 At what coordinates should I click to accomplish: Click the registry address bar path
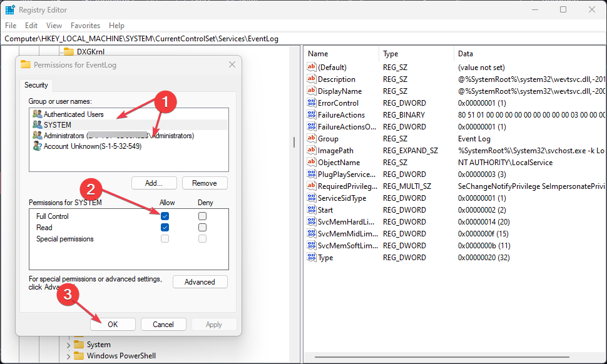point(141,39)
